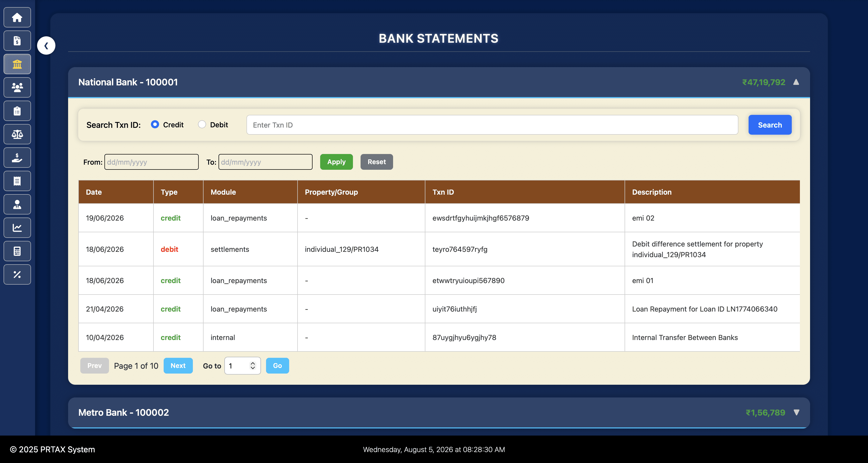Click the disabled Prev page button

pos(94,366)
